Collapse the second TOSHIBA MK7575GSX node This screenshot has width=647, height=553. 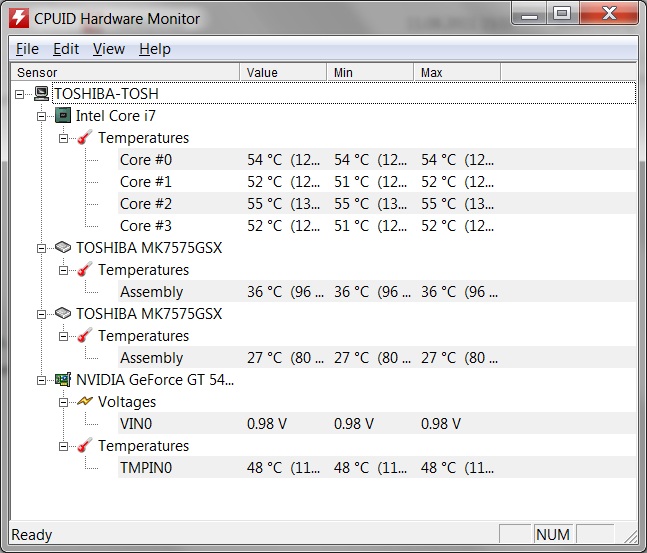point(41,314)
